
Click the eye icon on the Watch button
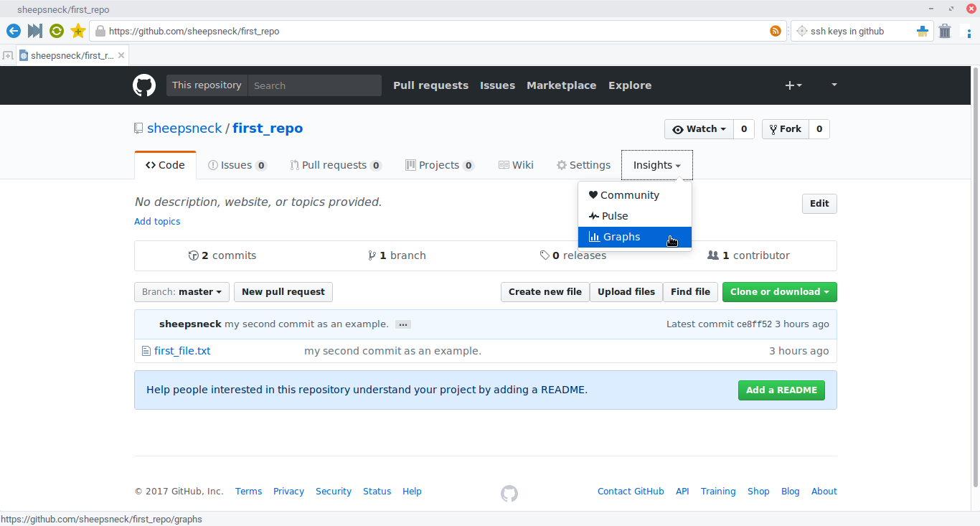[x=678, y=129]
